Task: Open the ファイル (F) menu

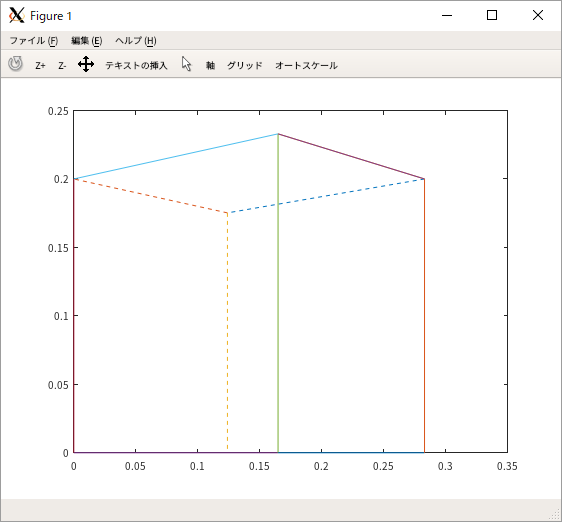Action: 34,41
